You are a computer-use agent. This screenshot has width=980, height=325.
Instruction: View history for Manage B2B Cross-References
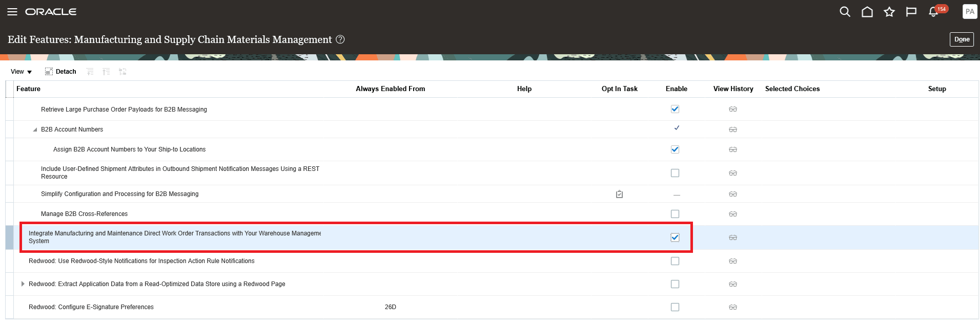pyautogui.click(x=733, y=214)
